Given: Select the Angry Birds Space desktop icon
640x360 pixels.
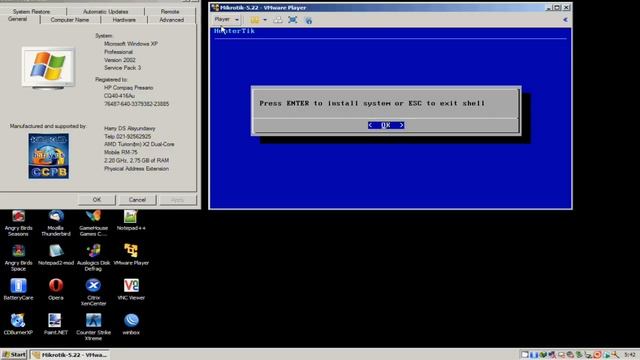Looking at the screenshot, I should tap(18, 258).
